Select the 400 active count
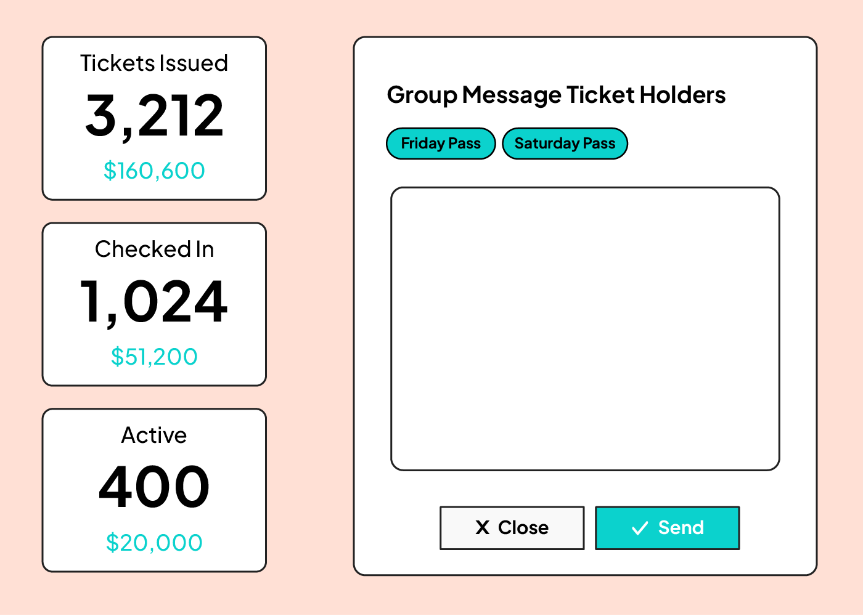The height and width of the screenshot is (616, 863). click(x=154, y=487)
